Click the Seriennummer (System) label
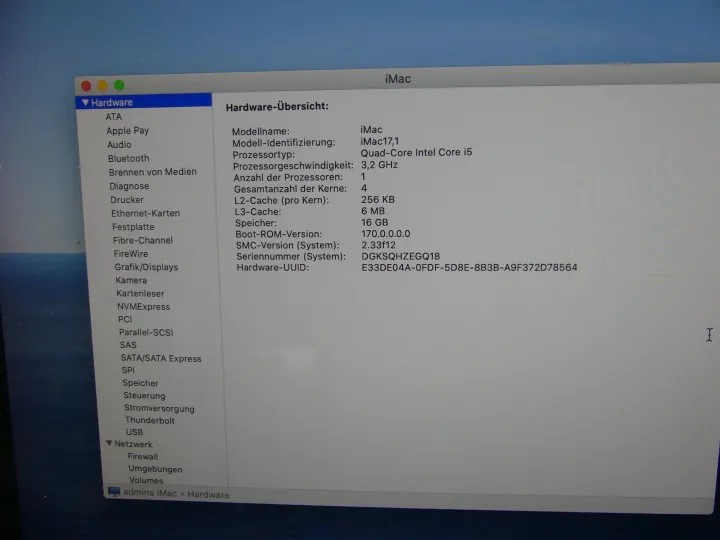This screenshot has height=540, width=720. pos(291,257)
